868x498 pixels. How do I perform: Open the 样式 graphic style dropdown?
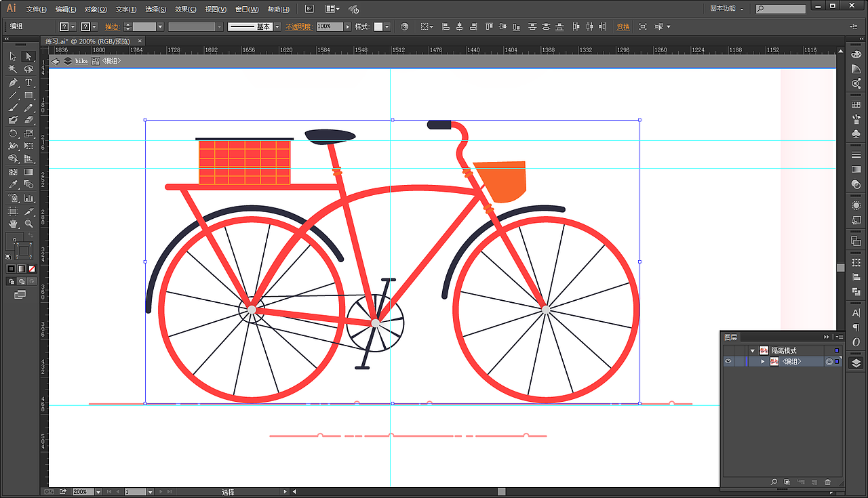pyautogui.click(x=388, y=26)
